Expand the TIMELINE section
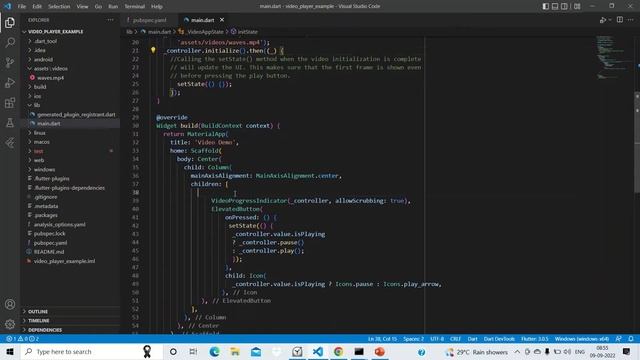640x360 pixels. [x=39, y=321]
